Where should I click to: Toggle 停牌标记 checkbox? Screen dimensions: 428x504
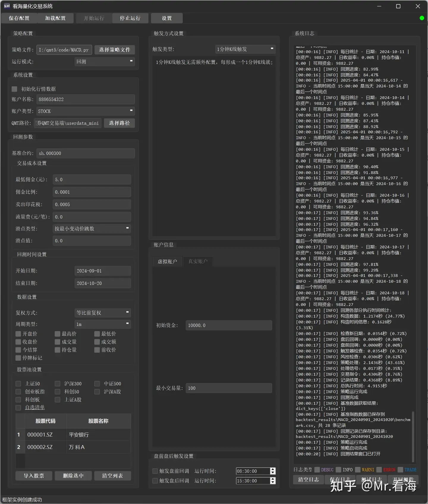18,358
